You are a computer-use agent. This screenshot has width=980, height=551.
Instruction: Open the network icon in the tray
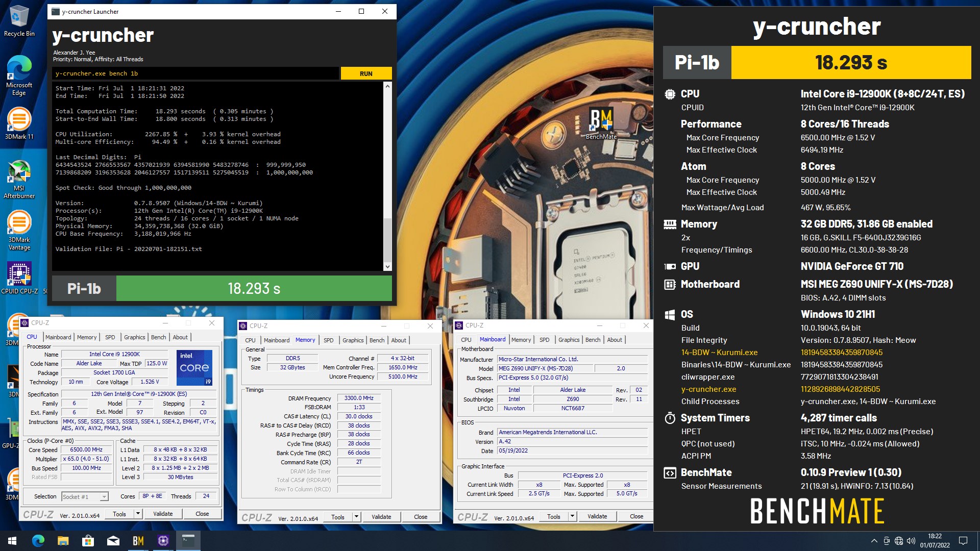899,541
